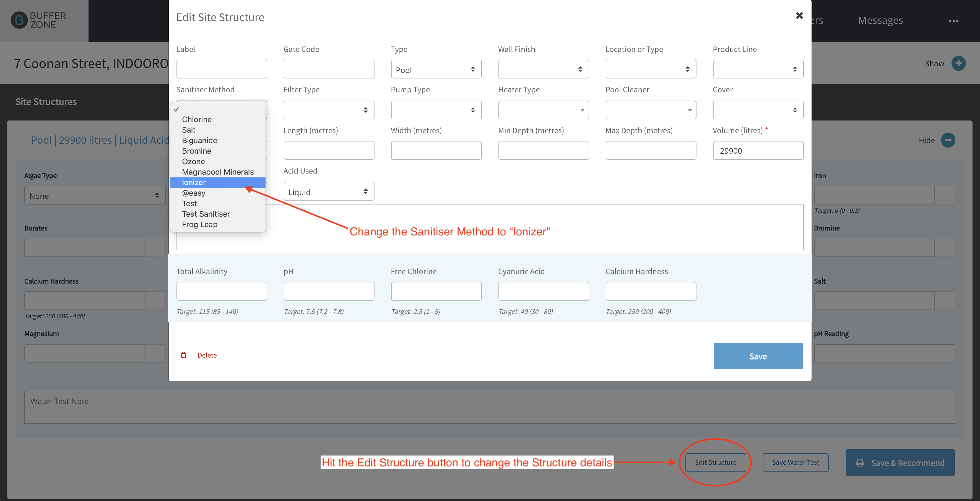Click the blue Save button
Viewport: 980px width, 501px height.
(758, 356)
